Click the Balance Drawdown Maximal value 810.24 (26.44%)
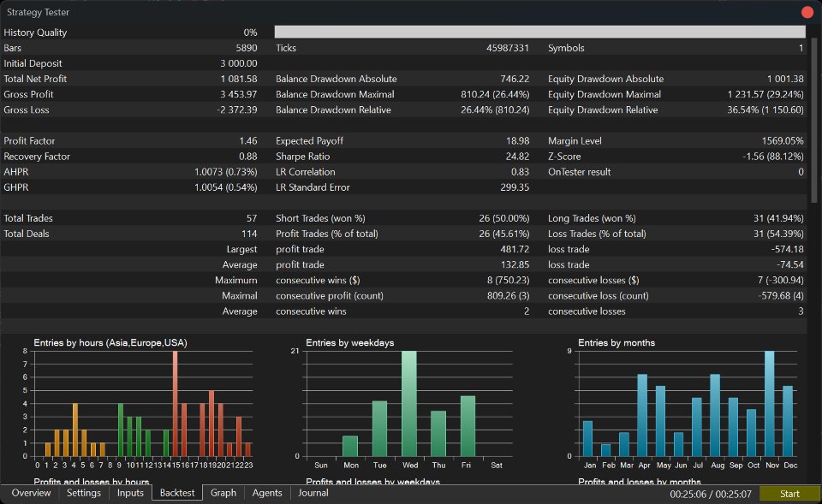822x504 pixels. (495, 94)
